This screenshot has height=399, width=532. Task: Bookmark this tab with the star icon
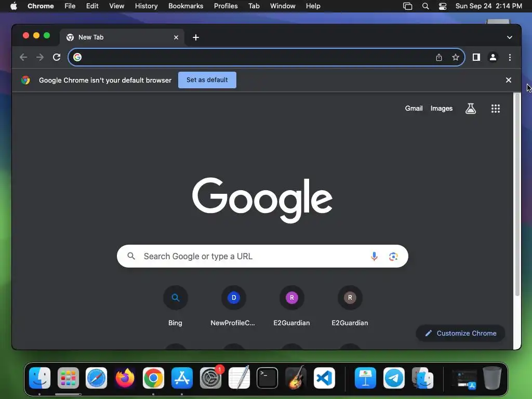[x=455, y=57]
